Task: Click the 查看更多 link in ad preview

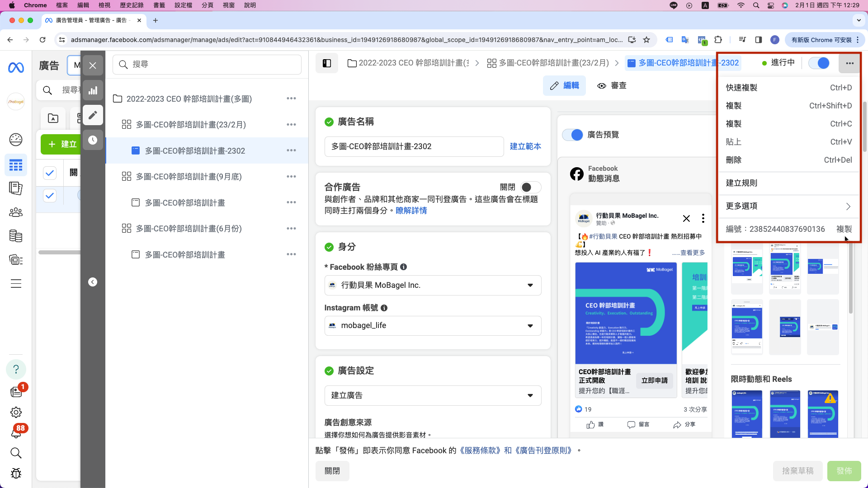Action: (x=692, y=253)
